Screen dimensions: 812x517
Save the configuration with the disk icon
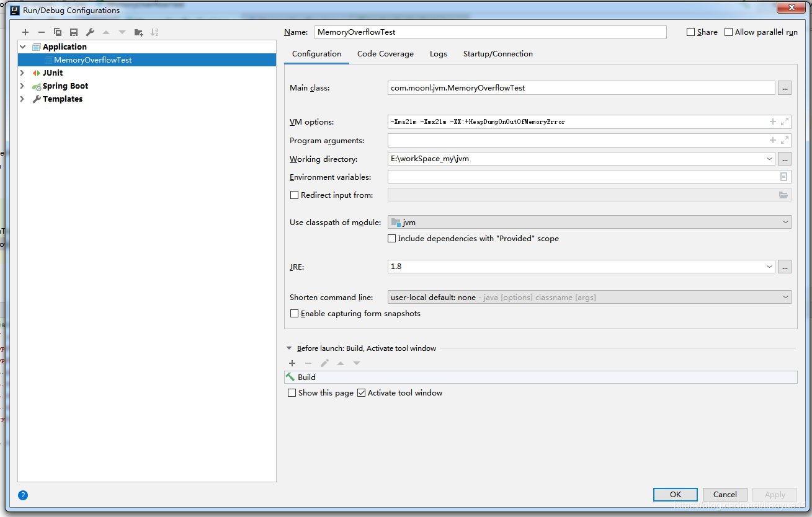(x=74, y=32)
